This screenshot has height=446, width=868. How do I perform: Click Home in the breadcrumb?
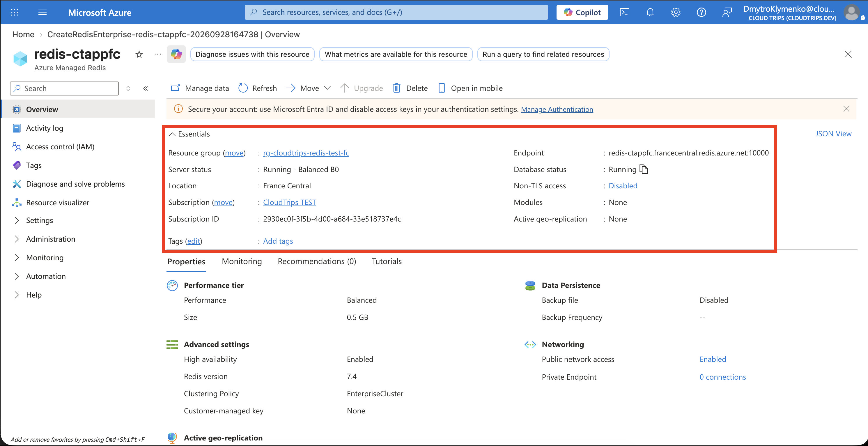(23, 34)
